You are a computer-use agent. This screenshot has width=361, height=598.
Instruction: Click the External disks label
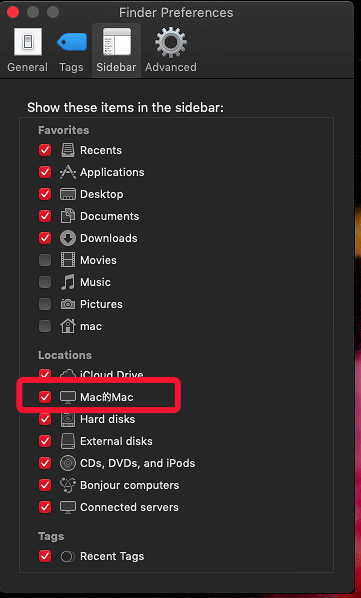pyautogui.click(x=116, y=441)
